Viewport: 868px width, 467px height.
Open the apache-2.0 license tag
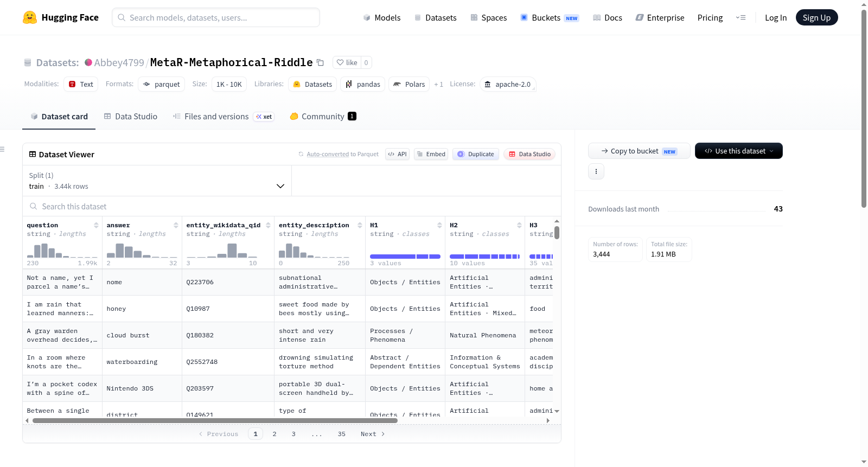(508, 84)
